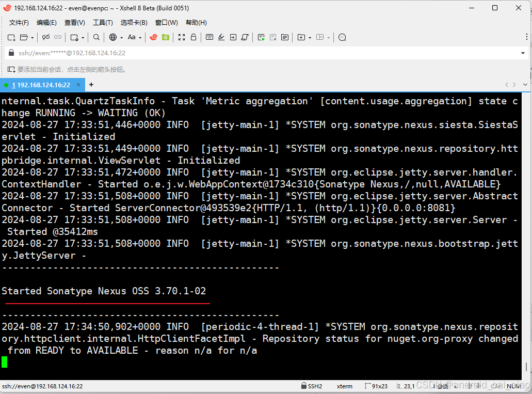This screenshot has width=532, height=394.
Task: Expand the address bar history dropdown
Action: click(x=523, y=53)
